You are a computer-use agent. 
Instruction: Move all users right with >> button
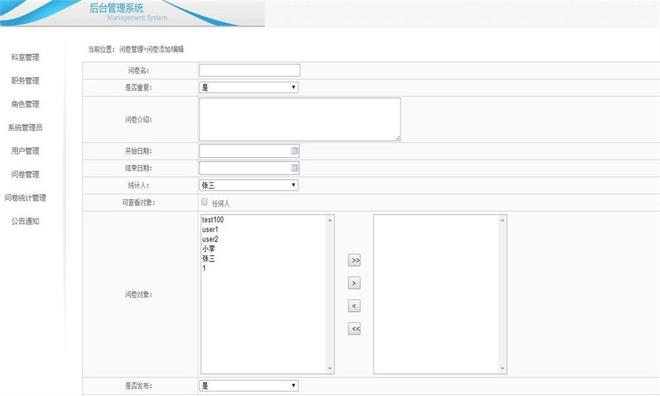click(x=354, y=260)
